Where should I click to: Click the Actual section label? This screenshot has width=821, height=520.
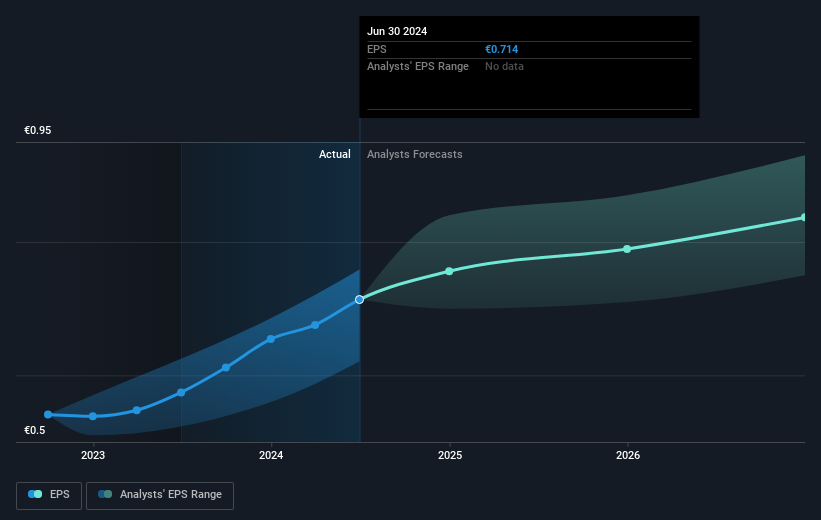[335, 154]
